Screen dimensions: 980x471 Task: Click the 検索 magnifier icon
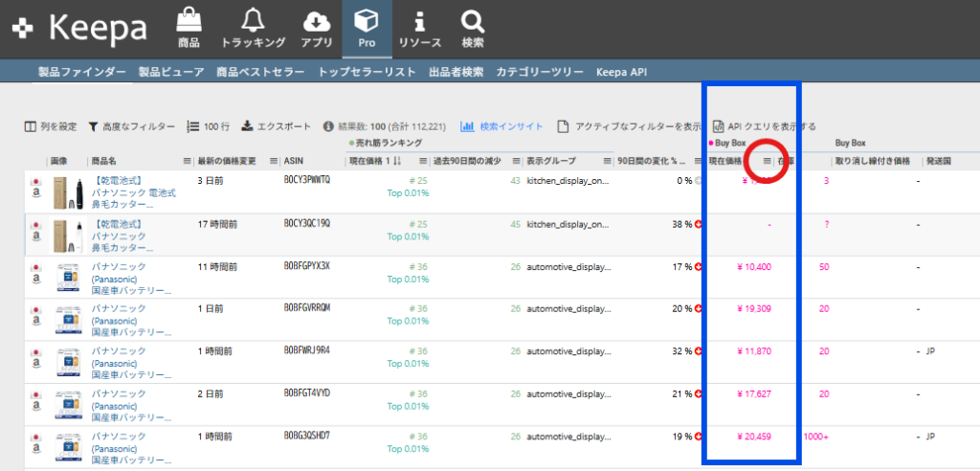pyautogui.click(x=472, y=21)
